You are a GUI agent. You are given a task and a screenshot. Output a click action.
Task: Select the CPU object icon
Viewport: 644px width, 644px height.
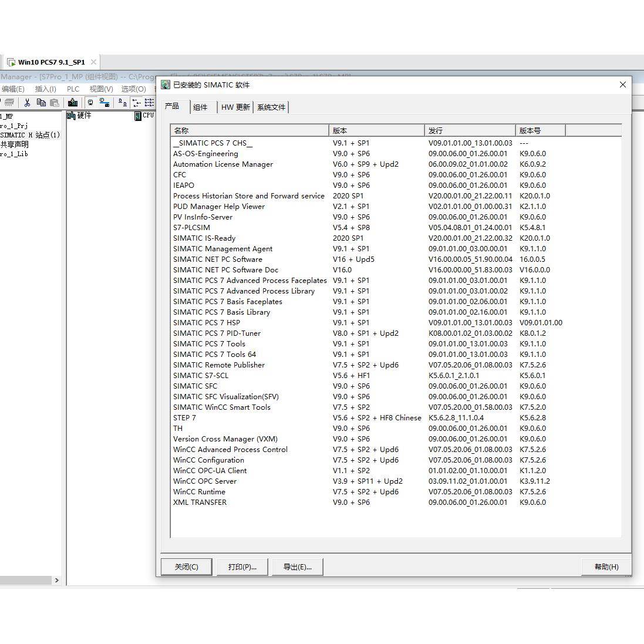(138, 116)
